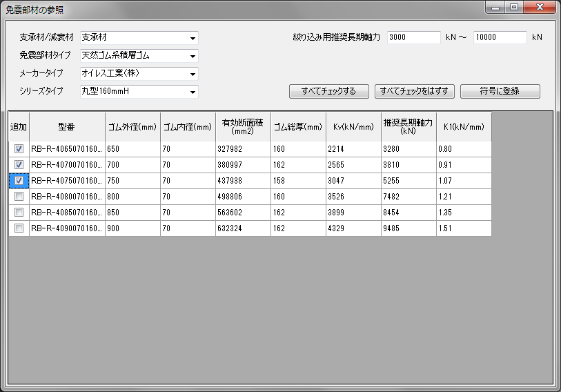Select the RB-R-4075070160 model cell
The height and width of the screenshot is (392, 561).
[x=67, y=181]
